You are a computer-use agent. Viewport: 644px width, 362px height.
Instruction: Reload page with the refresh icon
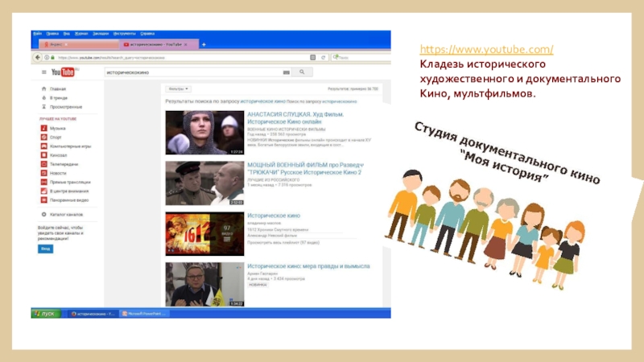coord(324,57)
